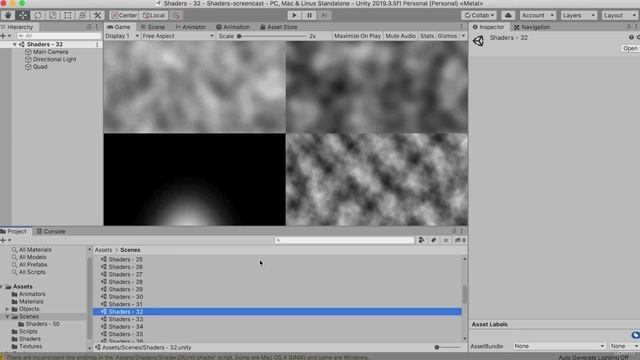Switch to the Animator tab

[191, 27]
